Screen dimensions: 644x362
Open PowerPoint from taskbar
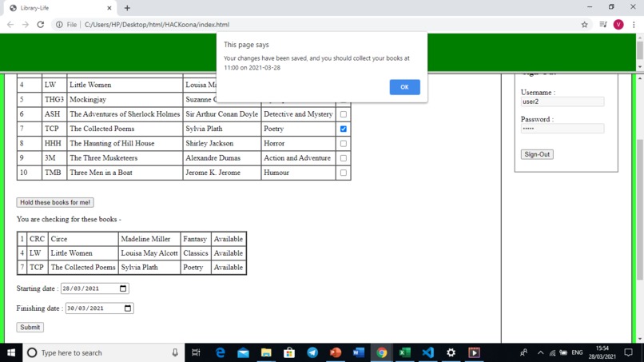pos(336,352)
